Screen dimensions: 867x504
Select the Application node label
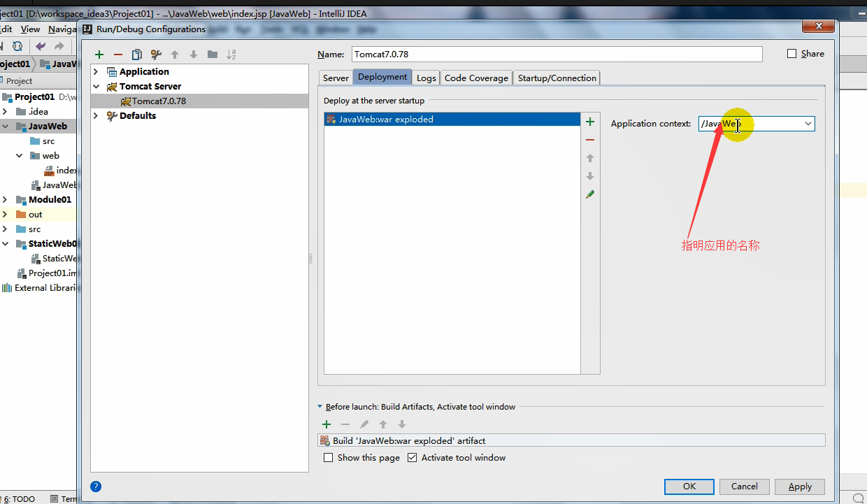[144, 72]
